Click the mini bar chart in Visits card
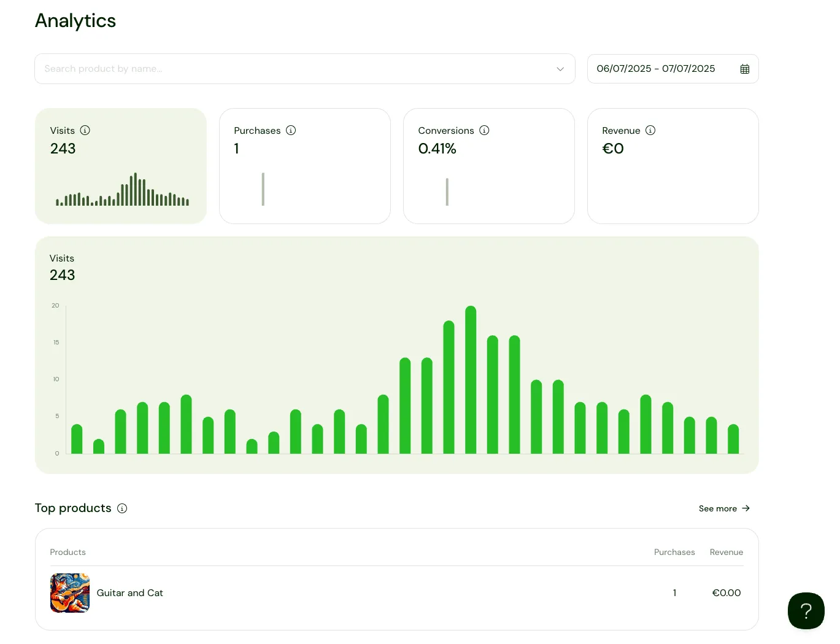840x644 pixels. coord(123,189)
